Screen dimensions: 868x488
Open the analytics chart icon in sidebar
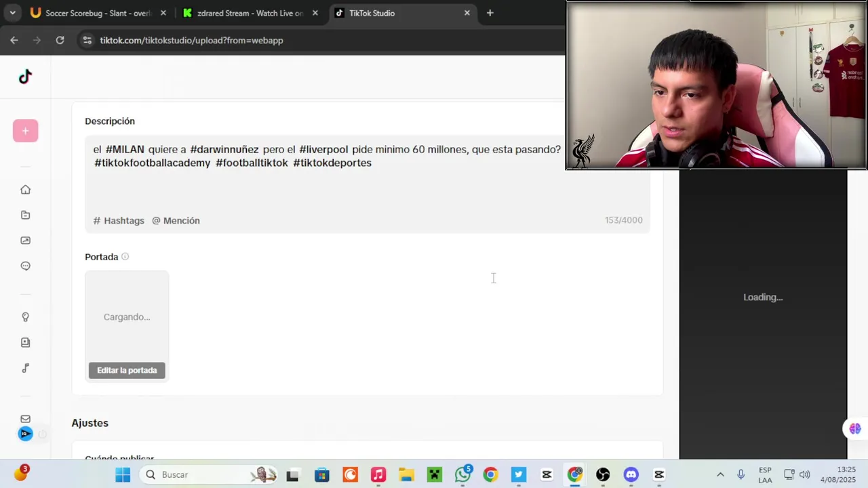(x=25, y=241)
